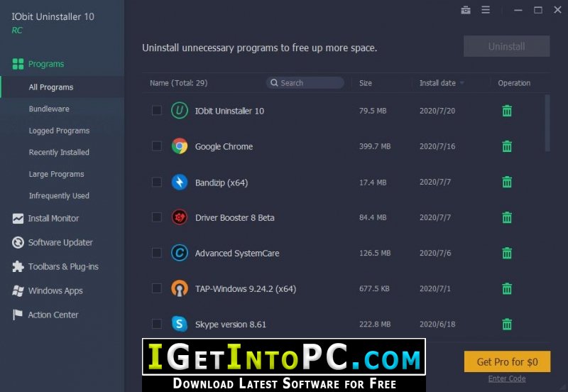Check the Driver Booster 8 Beta box
The width and height of the screenshot is (568, 392).
click(x=156, y=217)
